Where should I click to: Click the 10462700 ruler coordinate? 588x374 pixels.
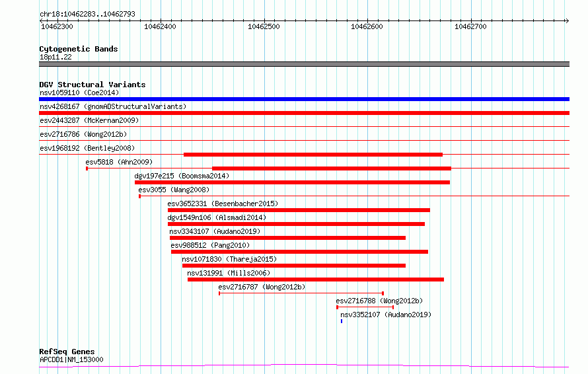pos(470,26)
